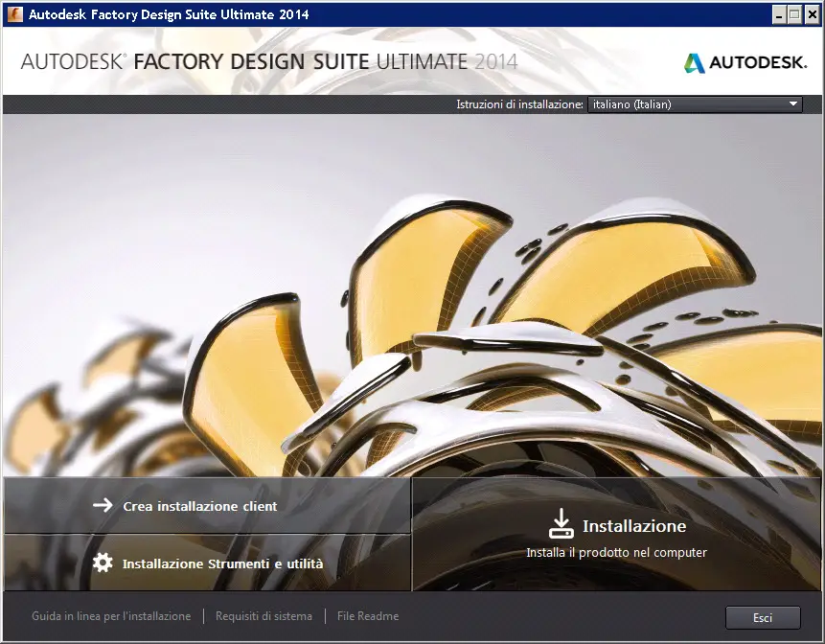Click the 'Istruzioni di installazione:' label

[520, 104]
